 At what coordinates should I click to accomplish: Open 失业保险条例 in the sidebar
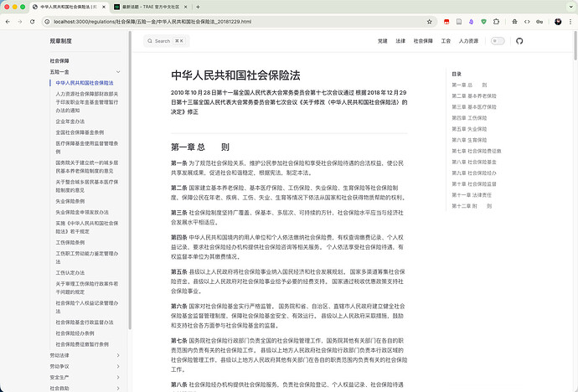(x=69, y=203)
